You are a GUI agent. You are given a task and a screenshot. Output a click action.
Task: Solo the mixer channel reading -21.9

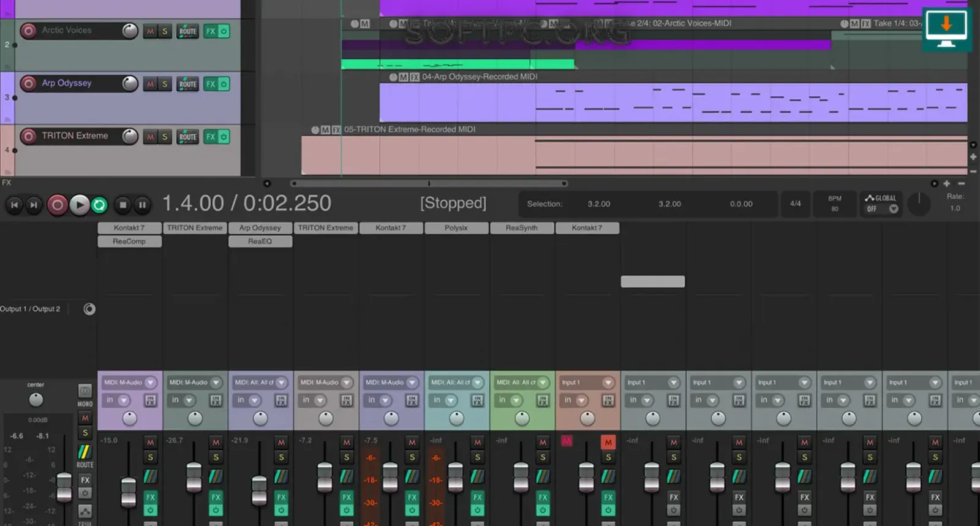(281, 457)
